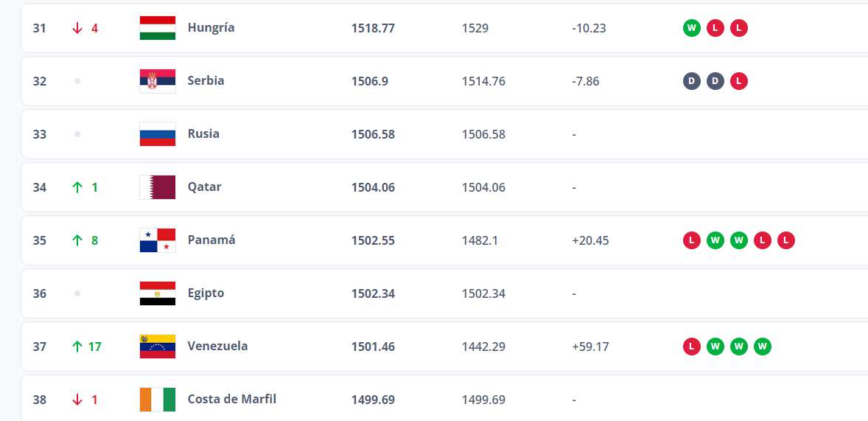Open the Panamá team link
Image resolution: width=868 pixels, height=421 pixels.
211,240
